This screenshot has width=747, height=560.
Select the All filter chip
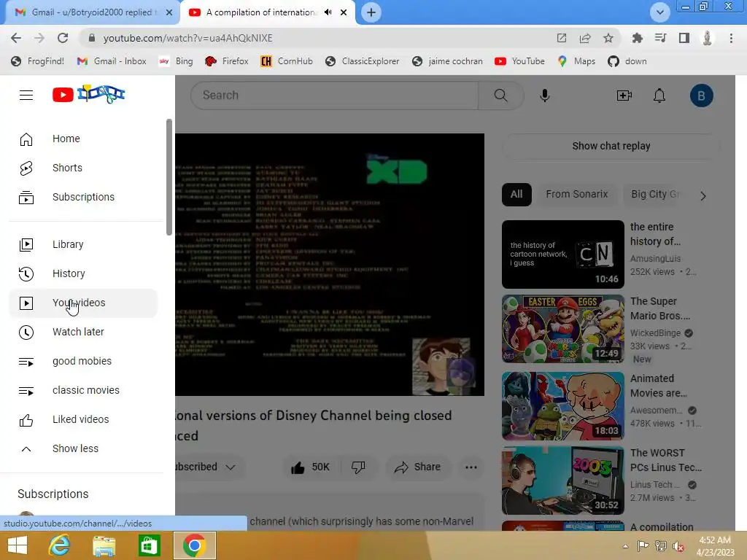[x=516, y=194]
